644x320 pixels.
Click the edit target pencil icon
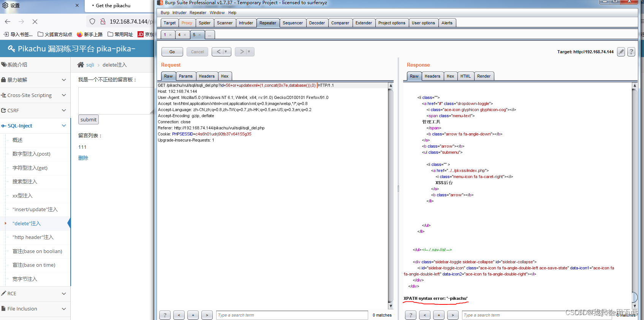click(x=621, y=52)
